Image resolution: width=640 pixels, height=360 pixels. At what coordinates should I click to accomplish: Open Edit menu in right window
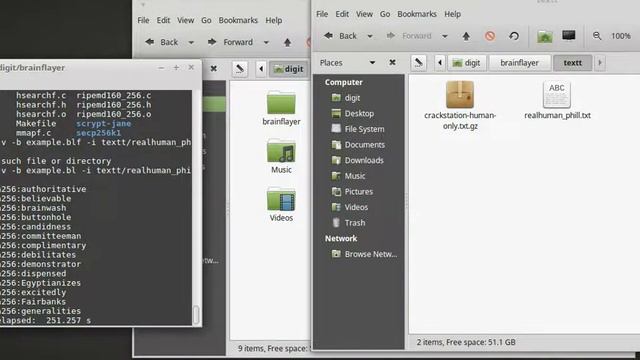[x=342, y=14]
